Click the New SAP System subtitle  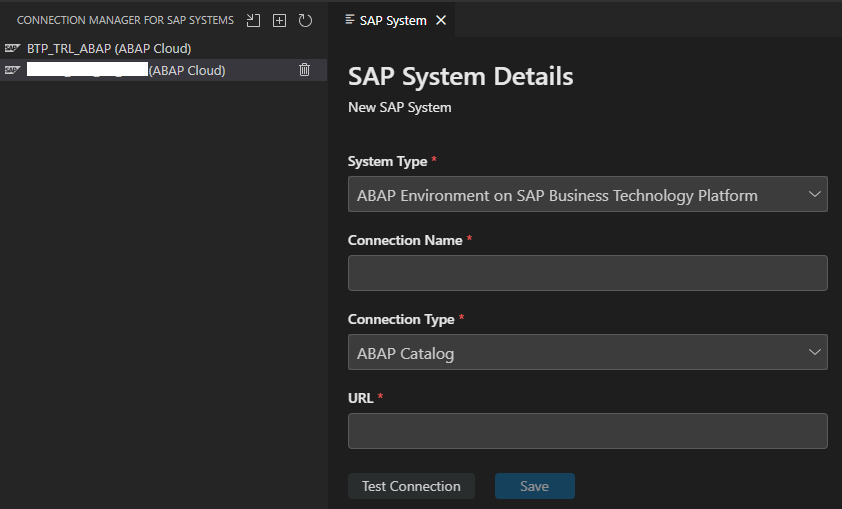click(x=400, y=107)
